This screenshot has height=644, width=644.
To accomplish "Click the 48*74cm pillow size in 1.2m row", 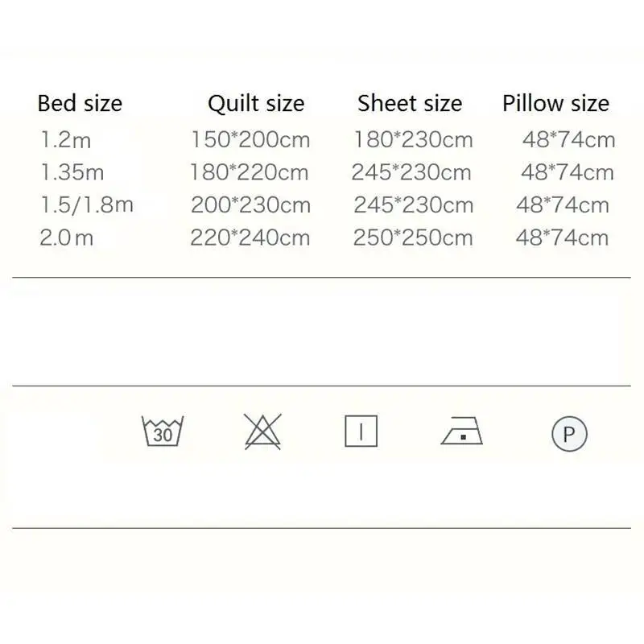I will 568,139.
